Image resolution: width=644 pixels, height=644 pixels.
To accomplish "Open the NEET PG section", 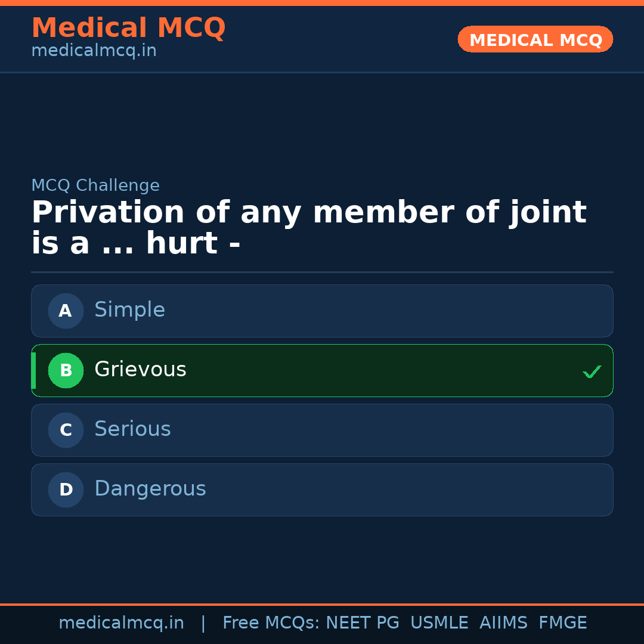I will click(x=362, y=622).
